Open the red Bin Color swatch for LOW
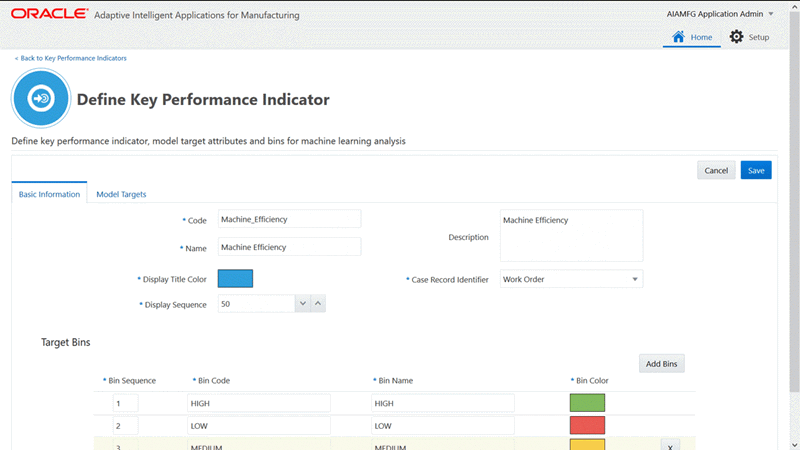Screen dimensions: 800x450 click(587, 425)
